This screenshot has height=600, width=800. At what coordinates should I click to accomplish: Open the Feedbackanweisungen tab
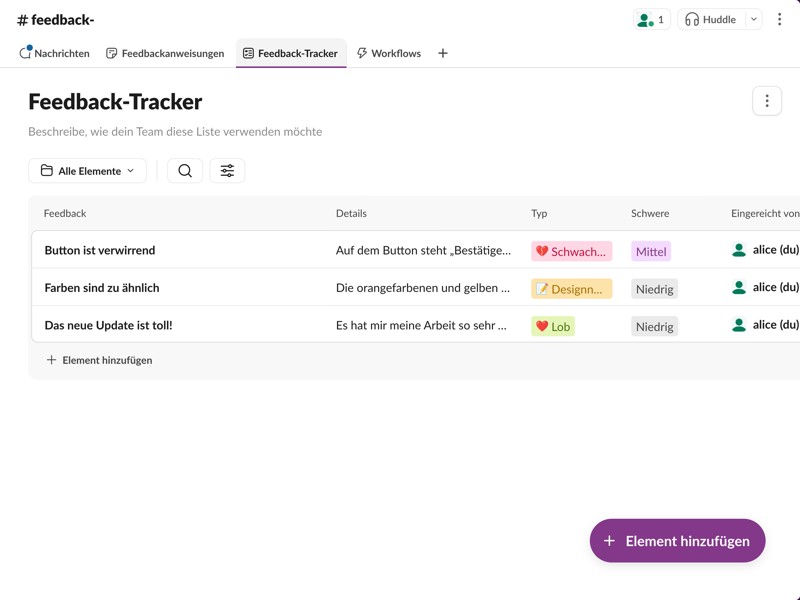pyautogui.click(x=165, y=53)
